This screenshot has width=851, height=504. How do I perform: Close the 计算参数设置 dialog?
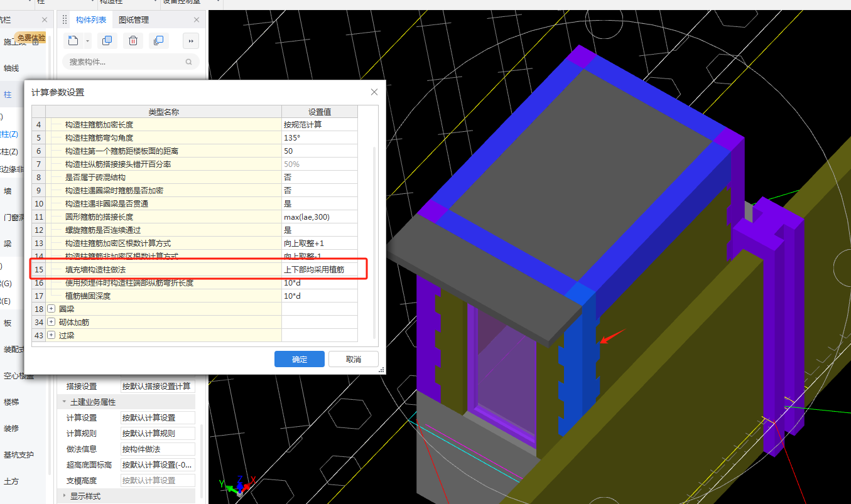click(374, 92)
